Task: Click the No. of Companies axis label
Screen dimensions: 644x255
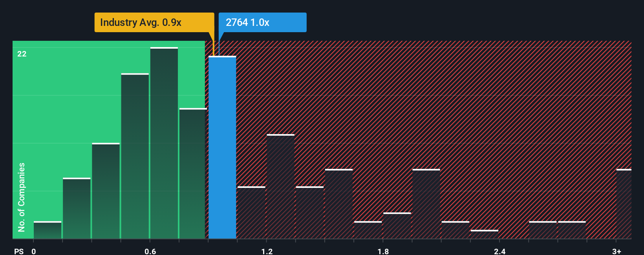Action: coord(22,197)
